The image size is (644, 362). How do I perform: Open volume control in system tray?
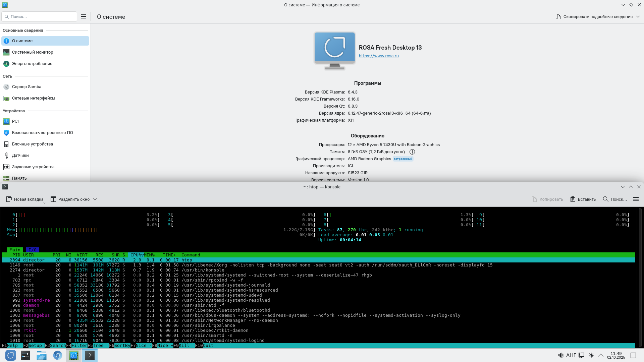point(560,355)
